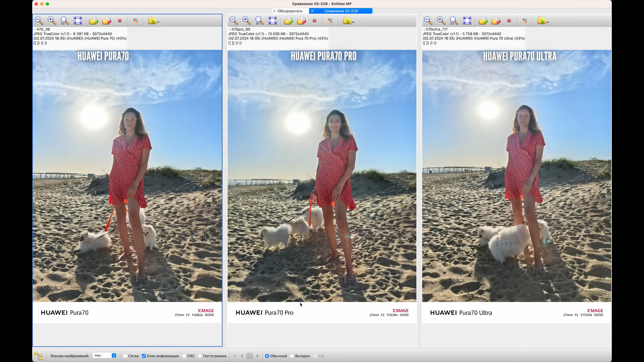Click the tree-view icon in bottom-left corner

pyautogui.click(x=38, y=356)
